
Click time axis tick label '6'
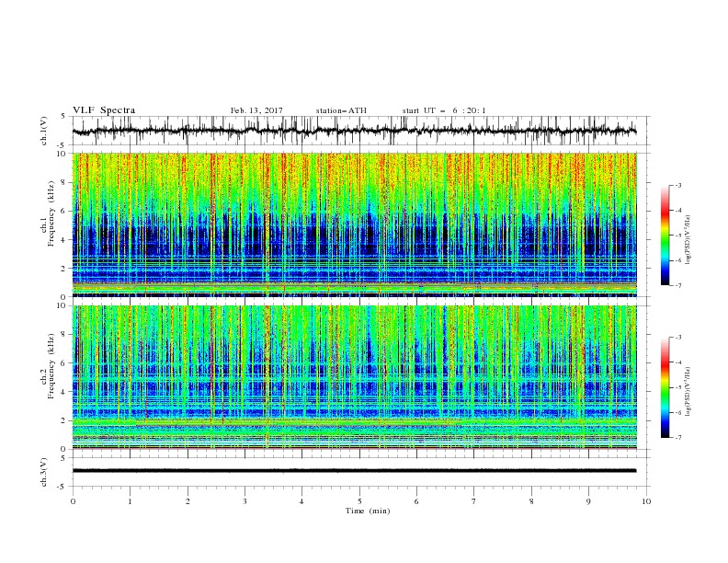[x=417, y=501]
